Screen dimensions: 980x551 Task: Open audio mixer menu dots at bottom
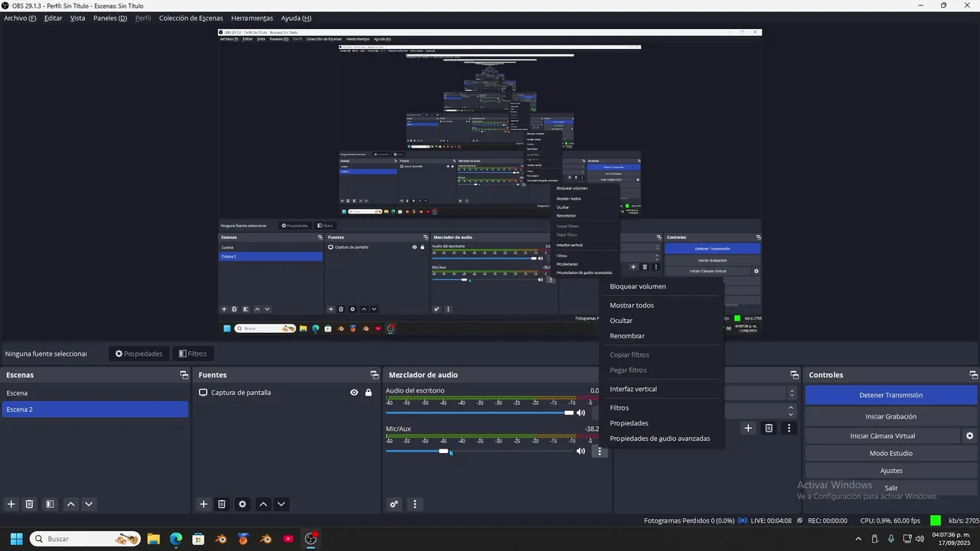coord(415,504)
